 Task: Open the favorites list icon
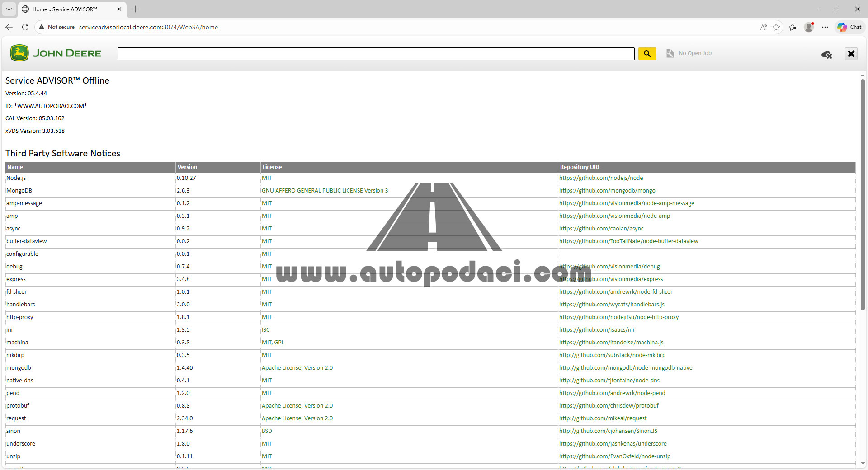[x=793, y=27]
